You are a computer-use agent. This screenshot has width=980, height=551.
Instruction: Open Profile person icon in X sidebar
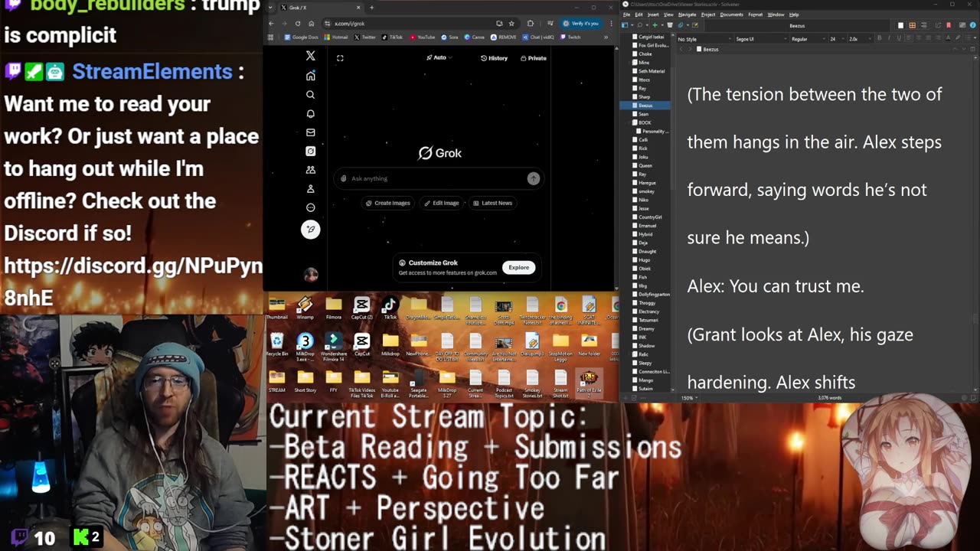click(310, 188)
